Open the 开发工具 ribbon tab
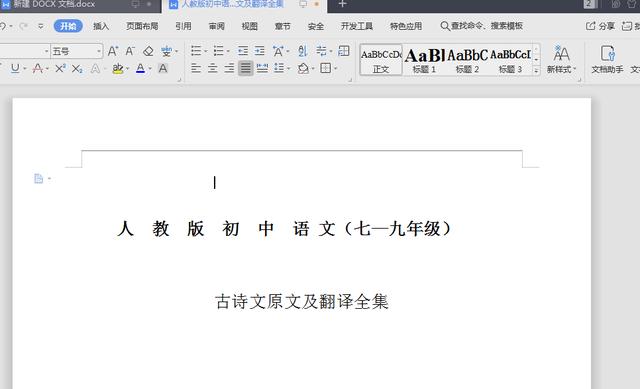The image size is (640, 389). [x=357, y=26]
